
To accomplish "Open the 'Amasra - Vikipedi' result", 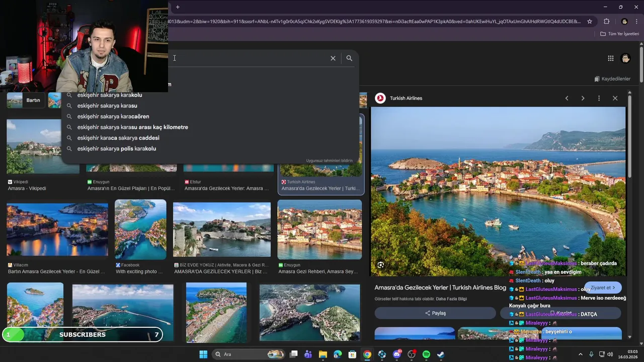I will (27, 189).
